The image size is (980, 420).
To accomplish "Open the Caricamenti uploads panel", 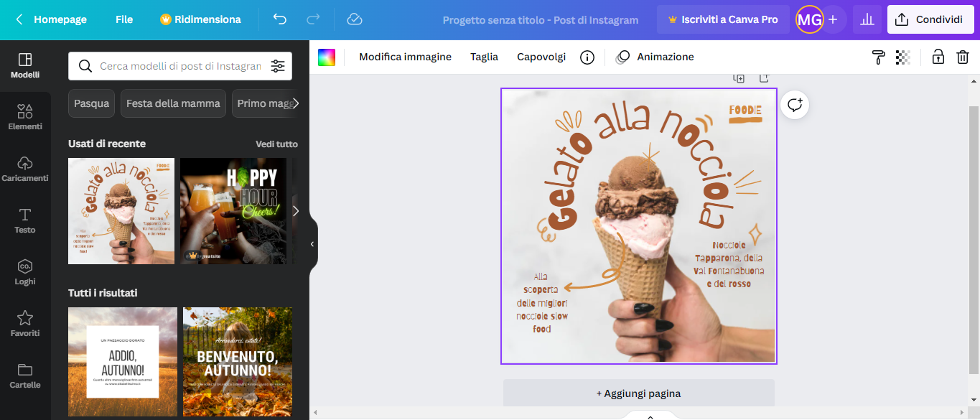I will (x=25, y=168).
